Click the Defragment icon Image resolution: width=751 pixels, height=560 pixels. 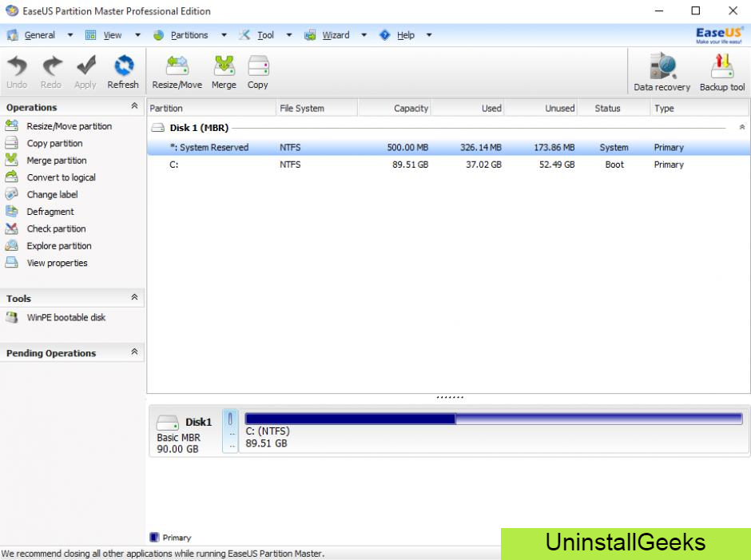pyautogui.click(x=11, y=211)
